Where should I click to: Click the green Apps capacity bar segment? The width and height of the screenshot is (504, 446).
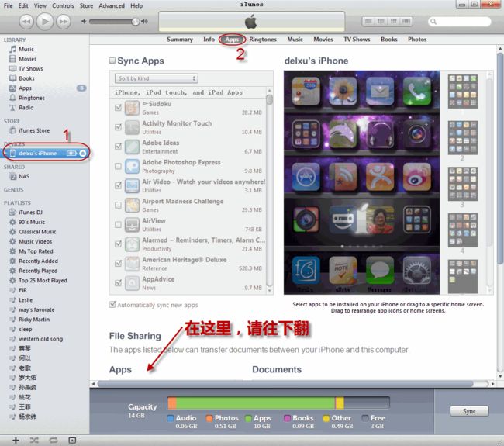(256, 403)
